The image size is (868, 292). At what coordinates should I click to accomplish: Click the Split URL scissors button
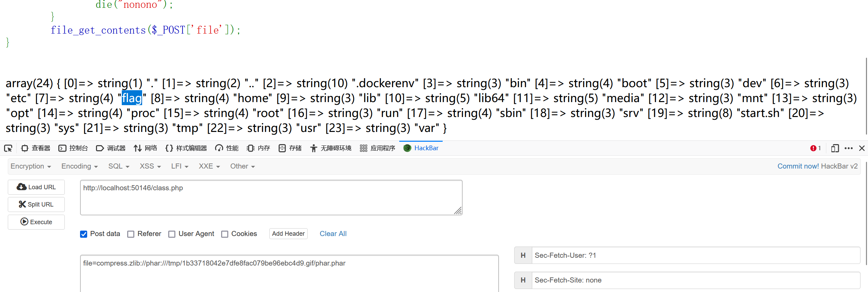point(36,205)
